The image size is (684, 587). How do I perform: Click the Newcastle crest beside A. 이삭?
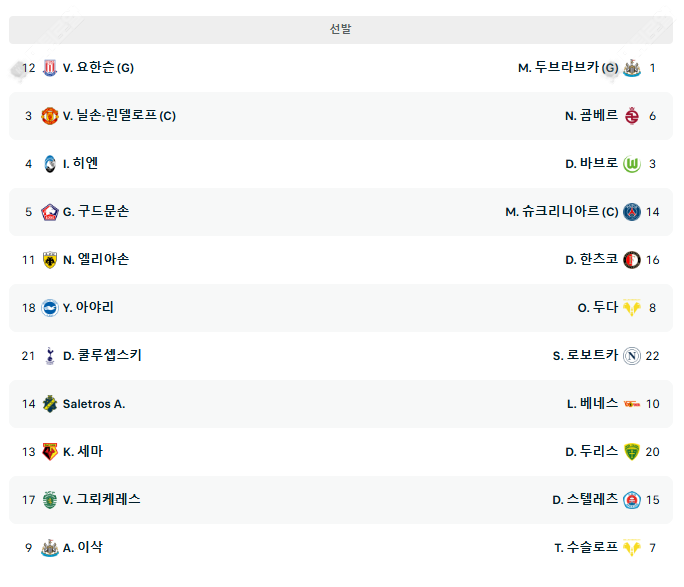(50, 548)
